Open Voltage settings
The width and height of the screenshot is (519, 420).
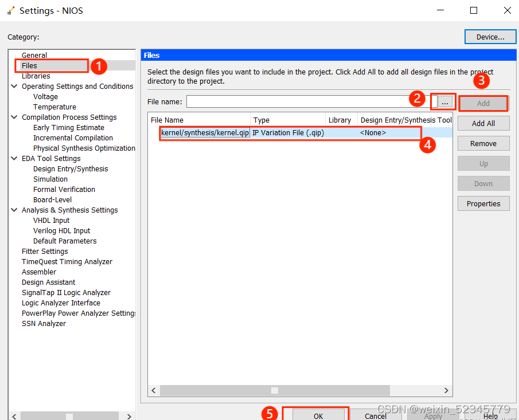pyautogui.click(x=45, y=97)
